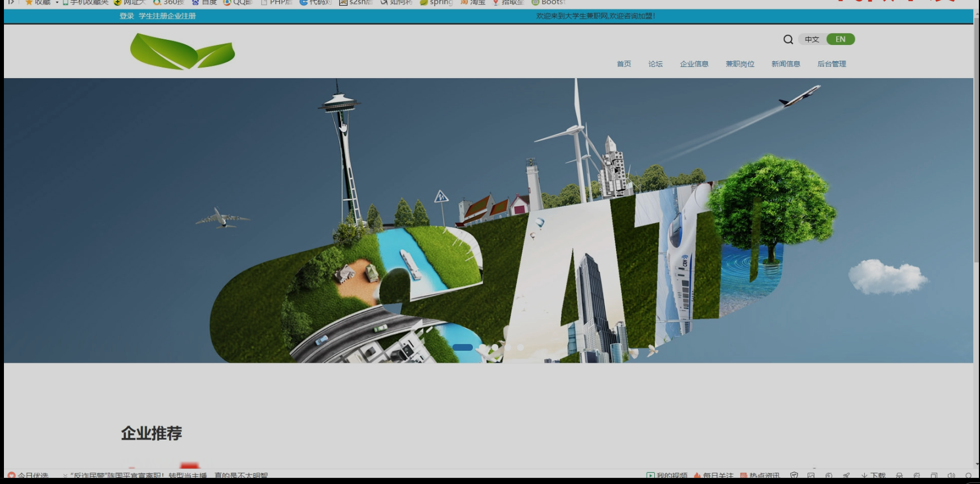Open the 360搜索 bookmark

[x=168, y=3]
